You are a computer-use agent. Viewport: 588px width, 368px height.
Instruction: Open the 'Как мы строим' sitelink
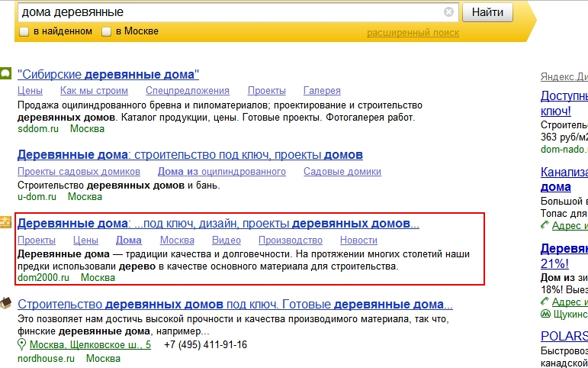pos(94,91)
